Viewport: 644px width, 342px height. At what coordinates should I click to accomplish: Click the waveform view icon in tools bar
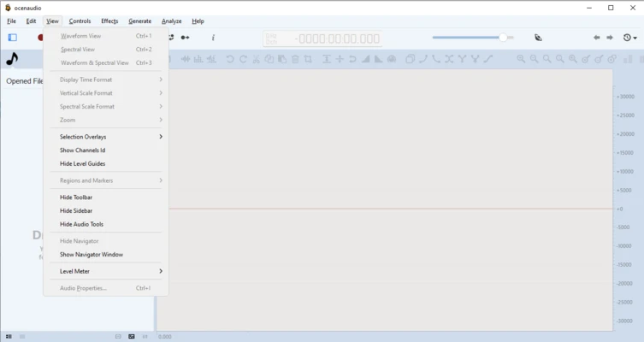click(186, 59)
